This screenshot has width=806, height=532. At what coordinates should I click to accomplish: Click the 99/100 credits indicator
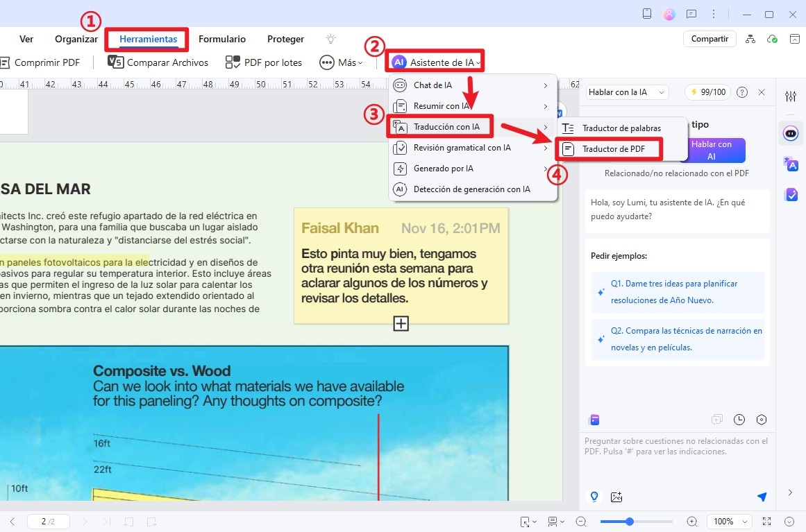pos(708,92)
